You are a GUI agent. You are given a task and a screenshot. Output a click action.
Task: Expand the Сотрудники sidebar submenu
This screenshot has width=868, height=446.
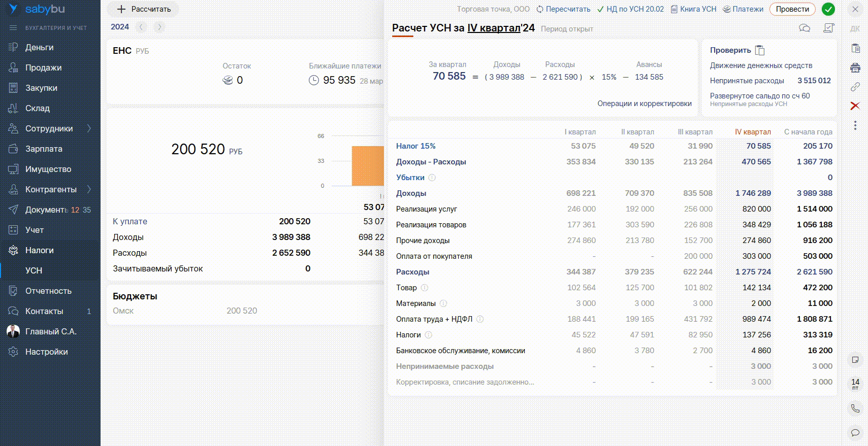pos(89,128)
